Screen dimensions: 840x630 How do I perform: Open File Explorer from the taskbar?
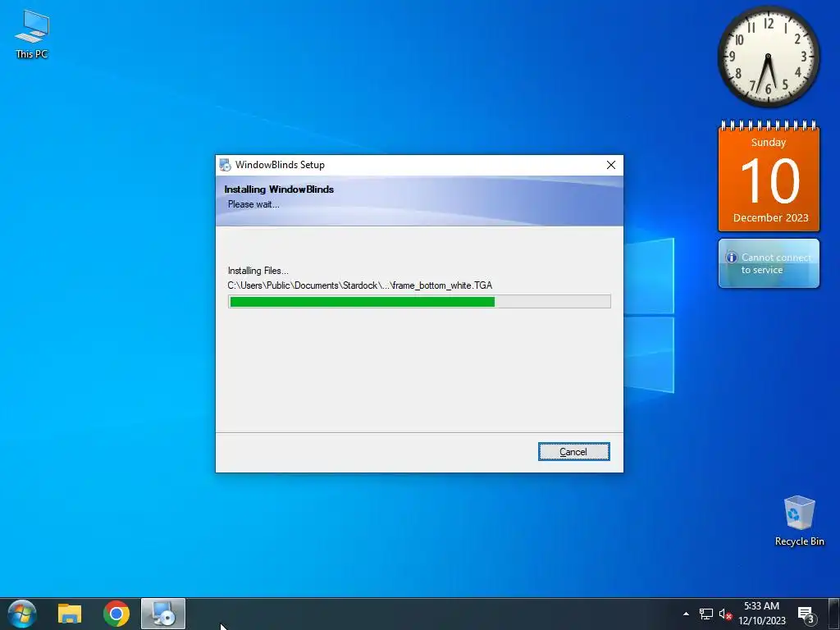[x=69, y=614]
